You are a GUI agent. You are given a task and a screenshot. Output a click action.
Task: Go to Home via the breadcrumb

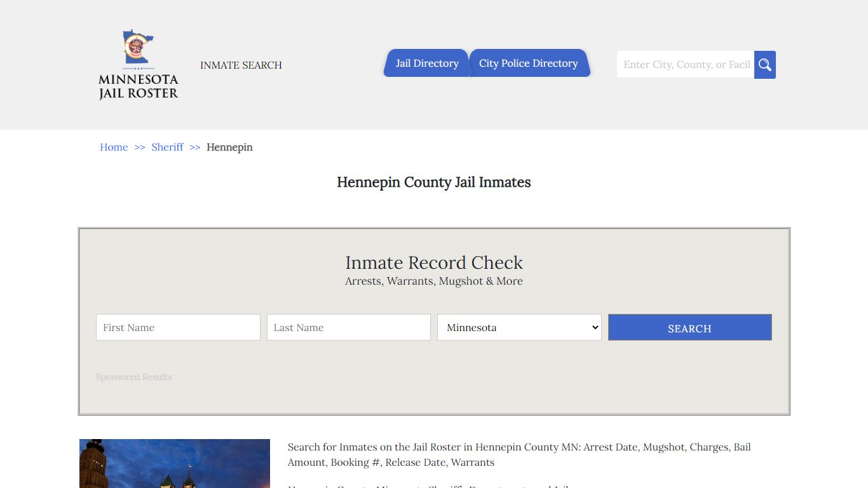(114, 147)
